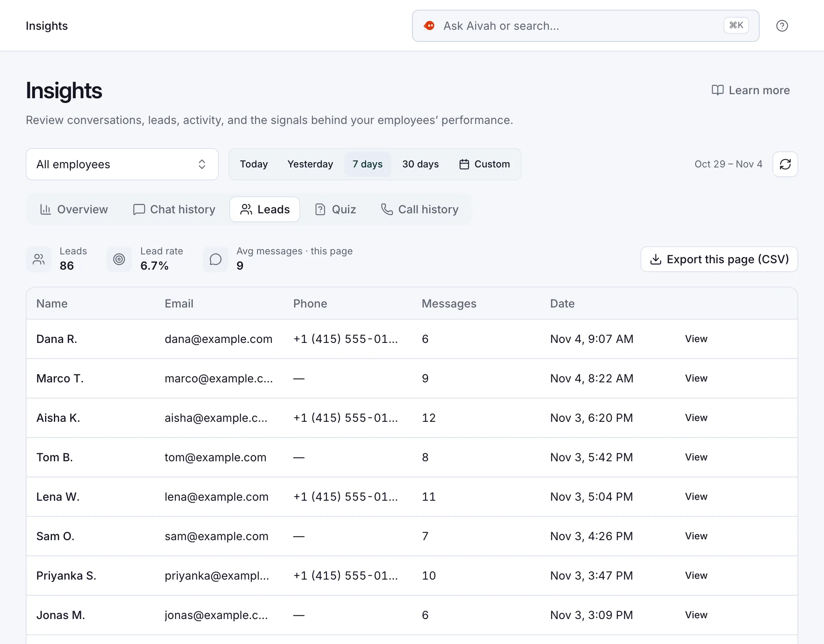Viewport: 824px width, 644px height.
Task: Open the Quiz tab
Action: tap(336, 209)
